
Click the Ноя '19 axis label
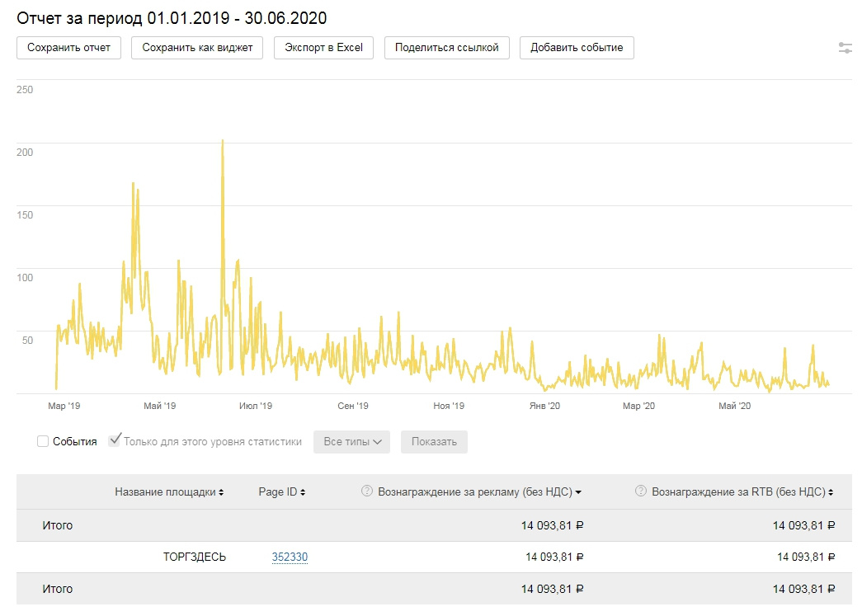449,406
